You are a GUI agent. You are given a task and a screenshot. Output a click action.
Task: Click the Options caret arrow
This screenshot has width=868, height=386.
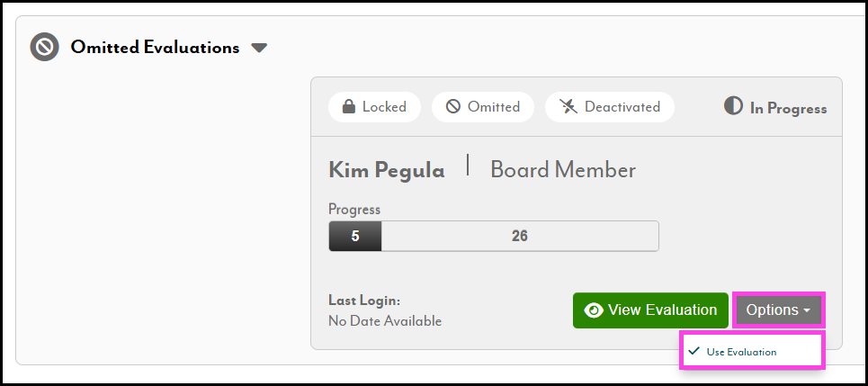[807, 311]
